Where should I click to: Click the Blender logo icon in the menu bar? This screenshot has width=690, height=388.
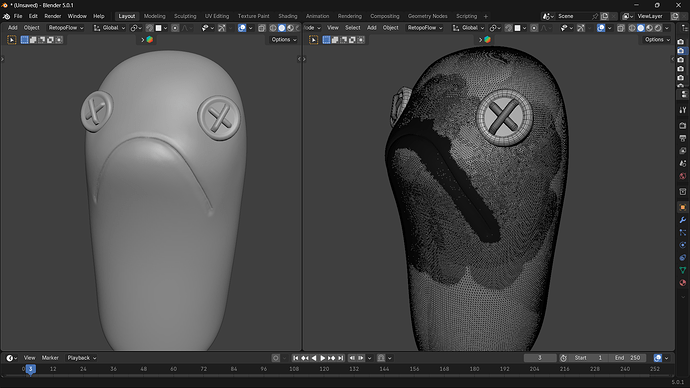[6, 16]
